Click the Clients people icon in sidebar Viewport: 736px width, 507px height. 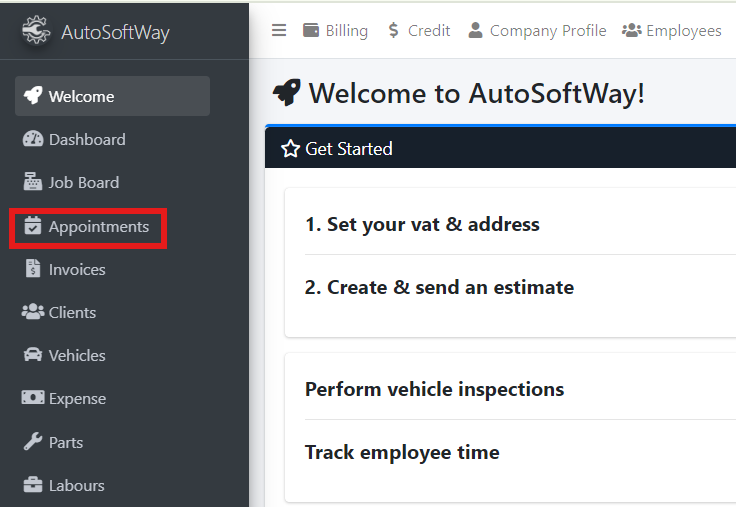click(33, 312)
